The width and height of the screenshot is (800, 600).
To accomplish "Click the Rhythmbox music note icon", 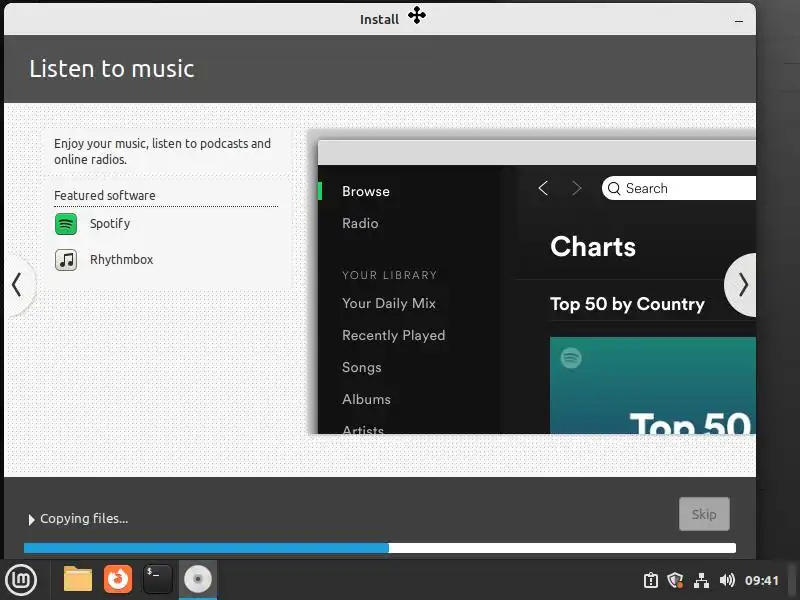I will point(66,260).
